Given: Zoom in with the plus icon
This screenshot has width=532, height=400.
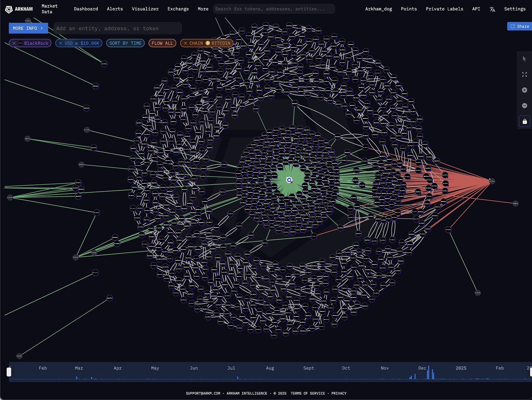Looking at the screenshot, I should (524, 90).
